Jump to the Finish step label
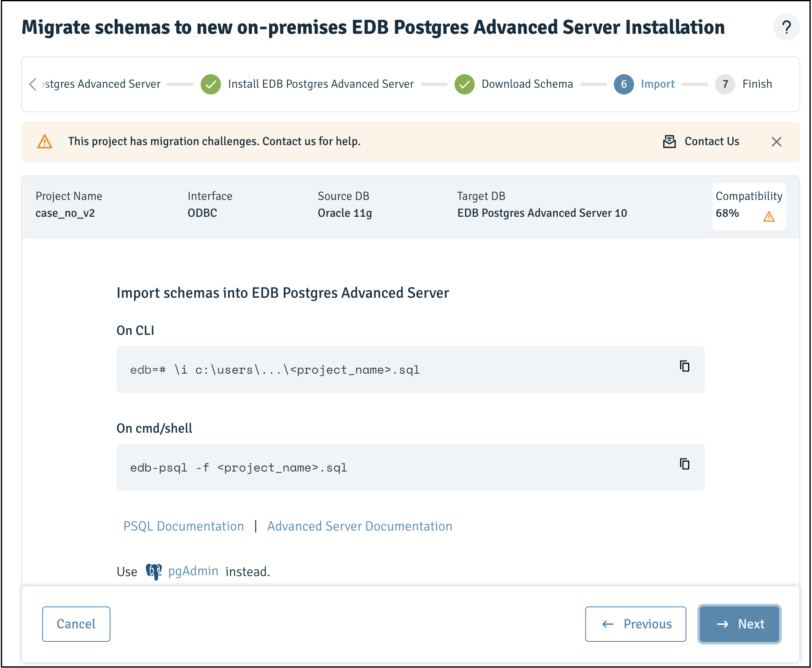This screenshot has height=668, width=812. point(757,84)
